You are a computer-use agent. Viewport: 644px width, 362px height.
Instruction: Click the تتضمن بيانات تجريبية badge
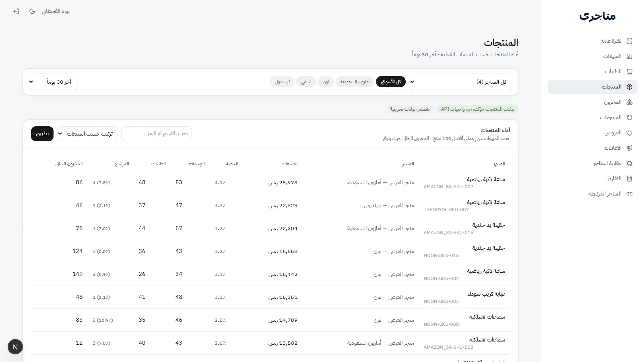click(x=410, y=109)
